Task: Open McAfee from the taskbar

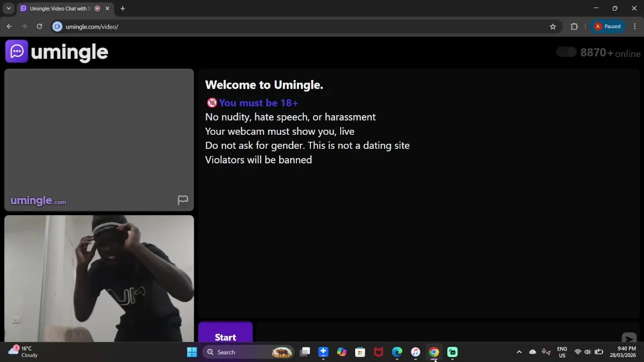Action: pos(378,352)
